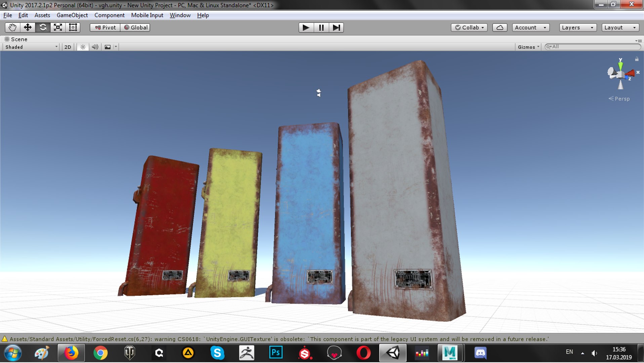The height and width of the screenshot is (363, 644).
Task: Open the Collab dropdown
Action: pos(469,28)
